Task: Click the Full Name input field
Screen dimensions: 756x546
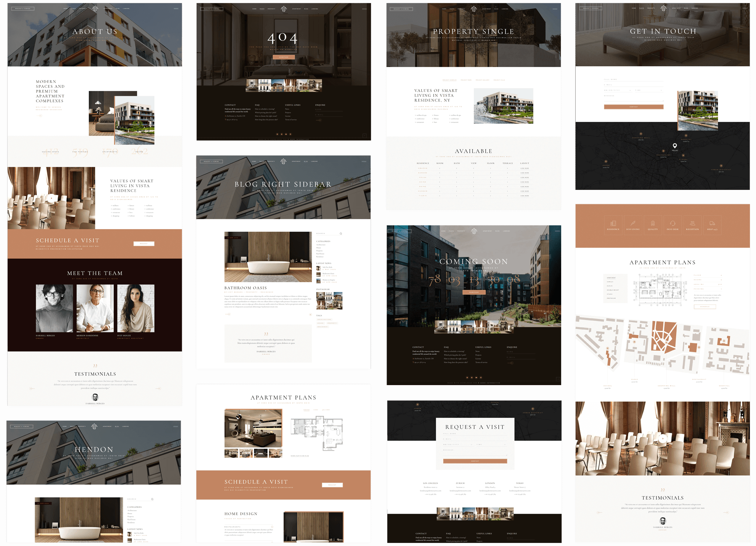Action: click(x=634, y=79)
